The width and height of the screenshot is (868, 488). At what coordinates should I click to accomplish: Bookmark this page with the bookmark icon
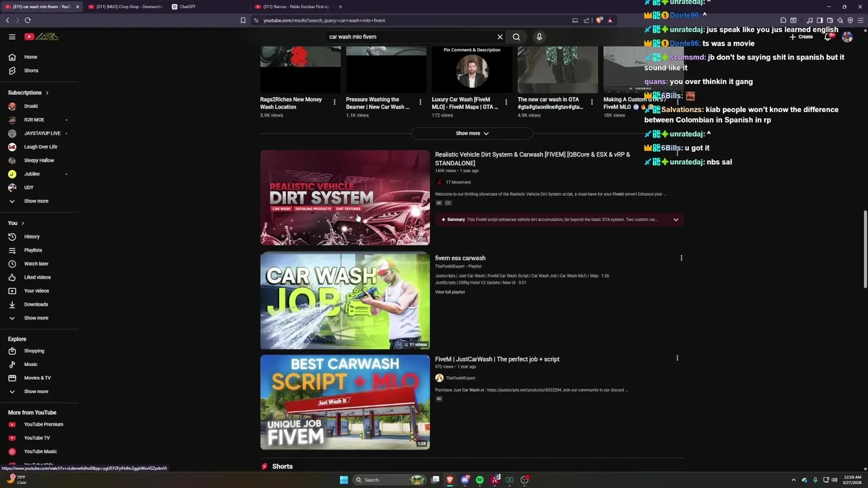point(243,20)
